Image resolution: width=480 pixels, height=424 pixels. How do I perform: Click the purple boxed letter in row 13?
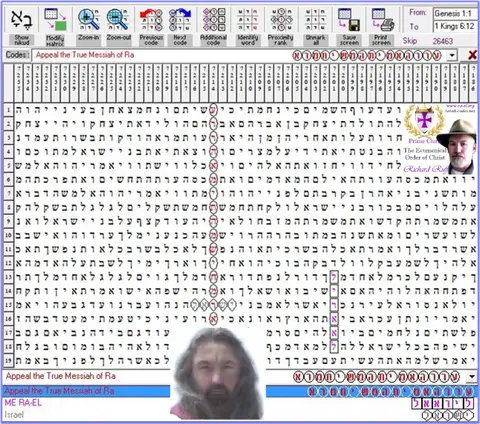coord(334,277)
